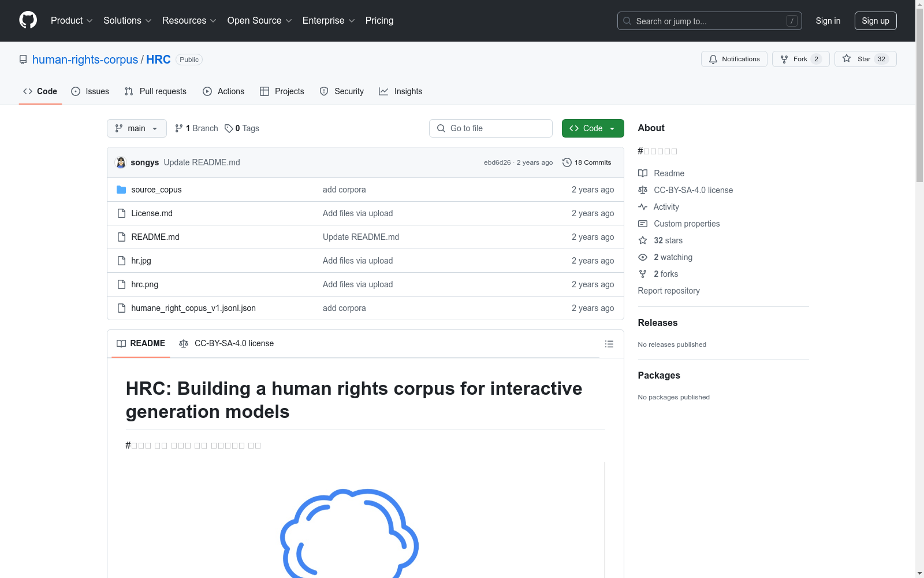Click the scales icon beside CC-BY-SA-4.0 license in About
This screenshot has width=924, height=578.
643,190
